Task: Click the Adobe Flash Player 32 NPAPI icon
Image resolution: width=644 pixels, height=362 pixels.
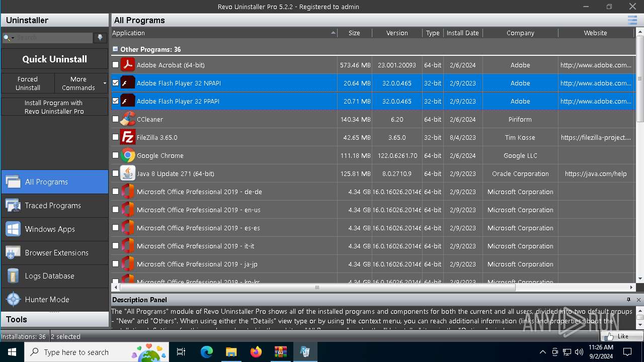Action: coord(128,83)
